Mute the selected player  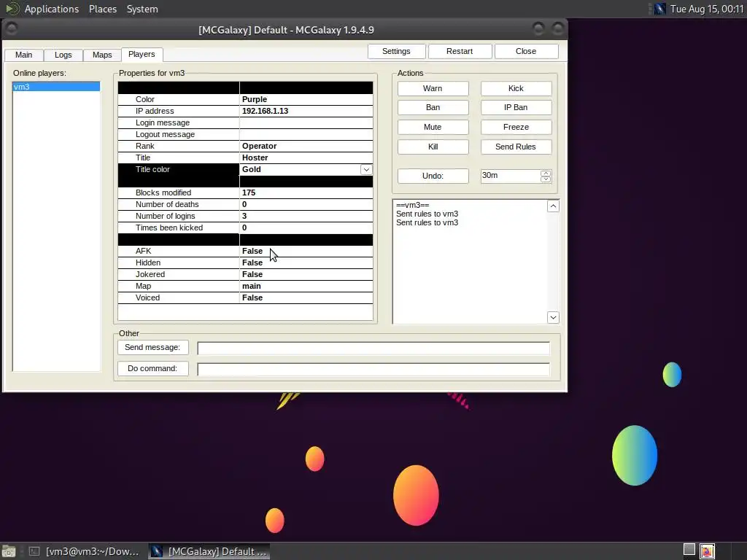(433, 127)
